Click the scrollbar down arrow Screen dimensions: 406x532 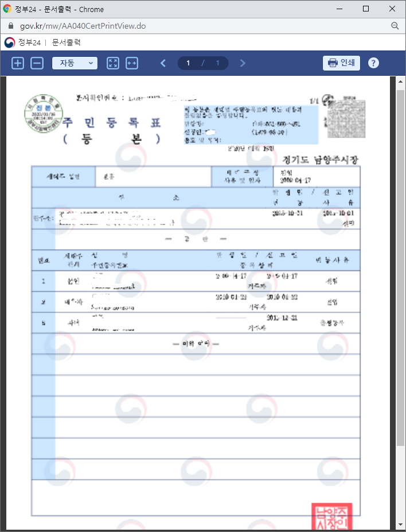tap(400, 524)
